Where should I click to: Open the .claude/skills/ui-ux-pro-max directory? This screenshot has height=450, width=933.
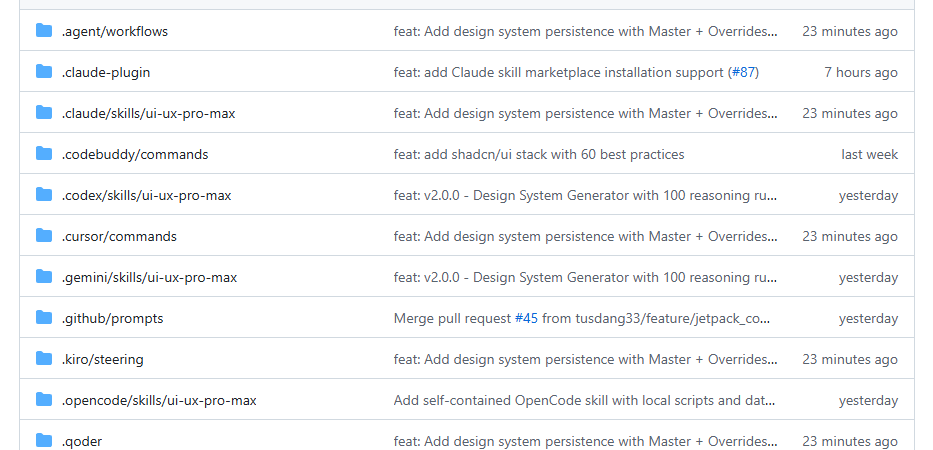tap(148, 113)
